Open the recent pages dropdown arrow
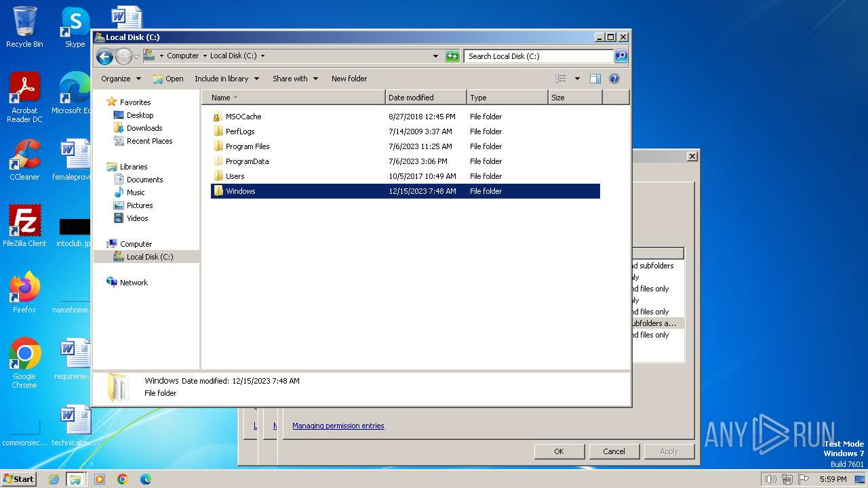Image resolution: width=868 pixels, height=488 pixels. pyautogui.click(x=136, y=56)
